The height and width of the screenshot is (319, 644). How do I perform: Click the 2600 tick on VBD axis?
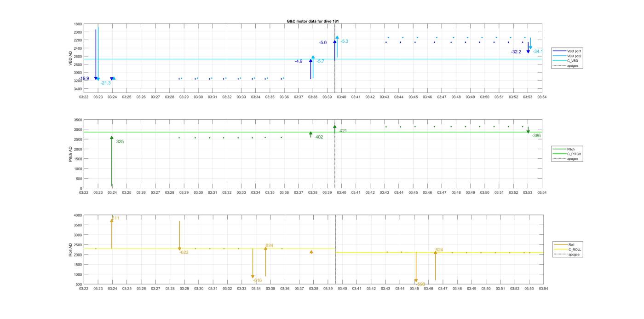tap(78, 57)
